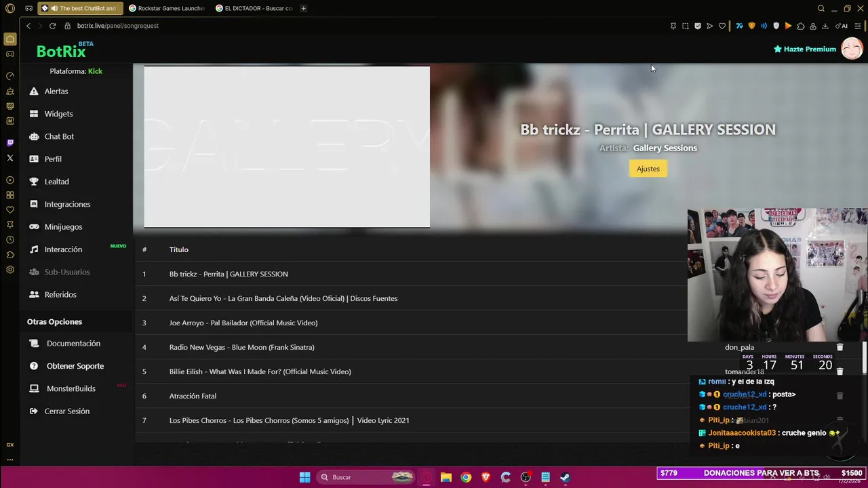Open Documentación link in sidebar

coord(73,344)
